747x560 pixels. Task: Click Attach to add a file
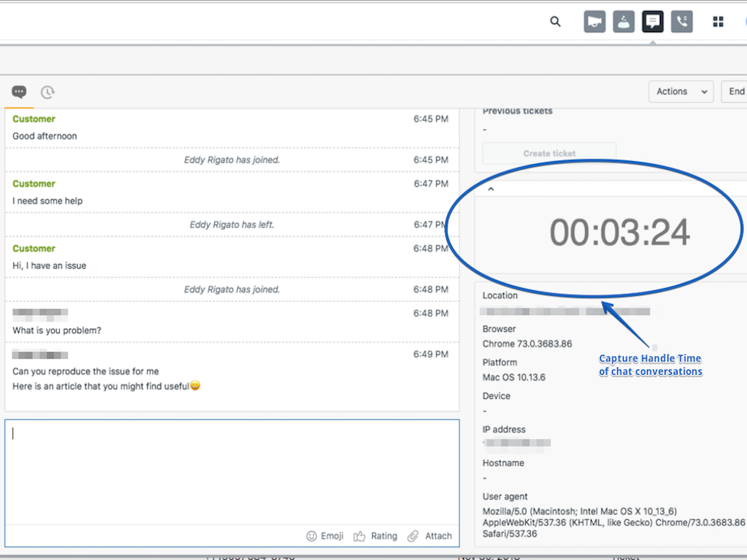point(430,536)
